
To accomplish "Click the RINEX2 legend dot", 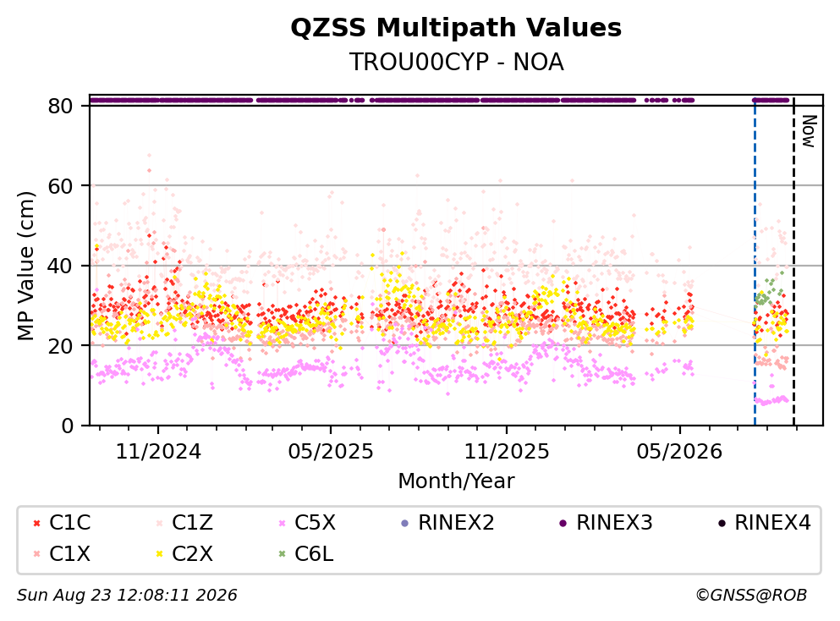I will click(405, 523).
